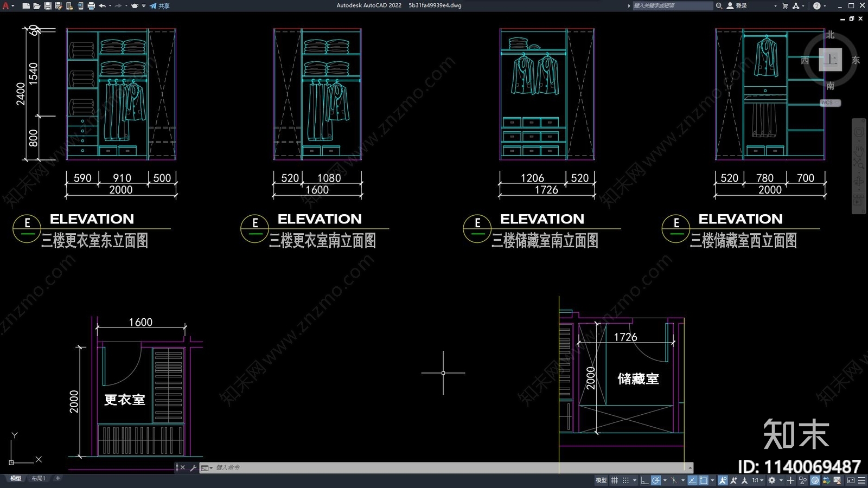Toggle the drawing grid display
Screen dimensions: 868x488
(x=614, y=480)
